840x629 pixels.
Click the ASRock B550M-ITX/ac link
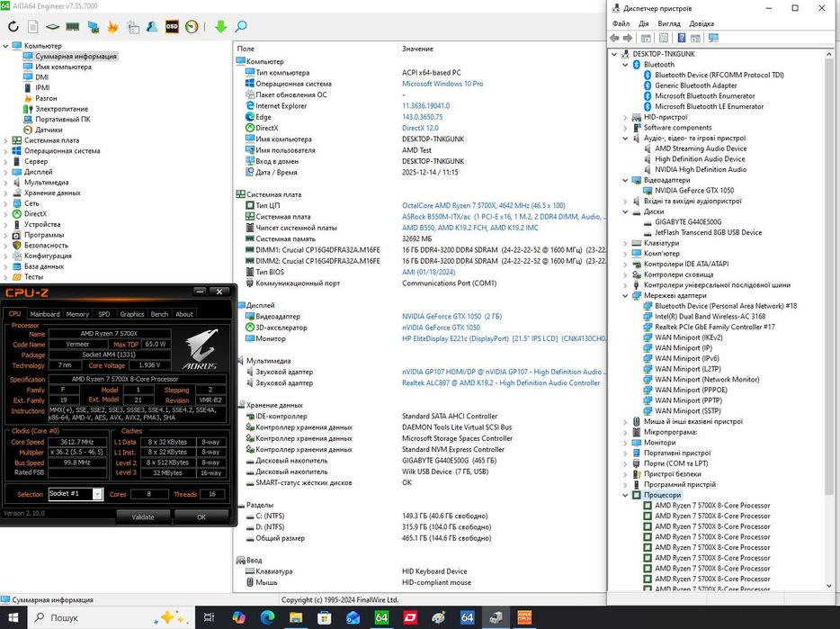click(x=505, y=217)
